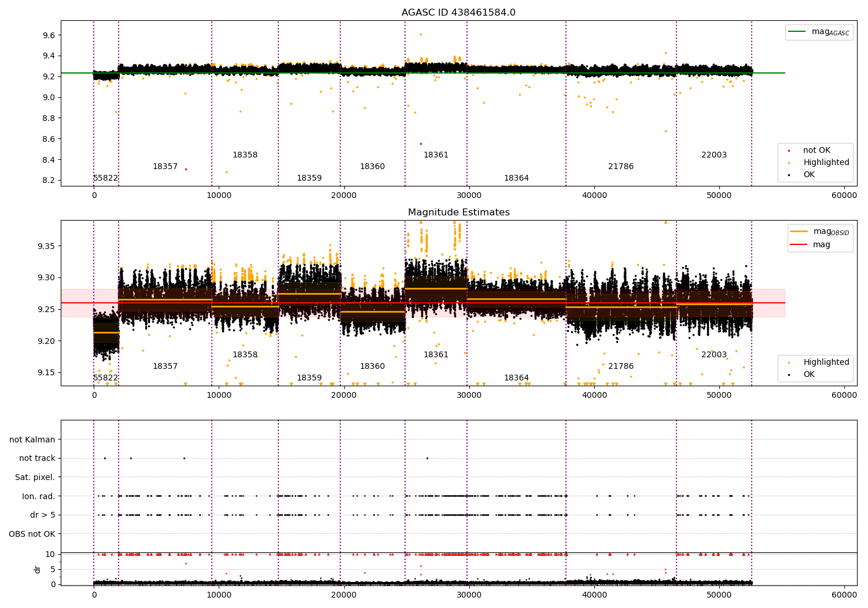868x608 pixels.
Task: Click obsid label 18358 in AGASC ID plot
Action: point(245,155)
